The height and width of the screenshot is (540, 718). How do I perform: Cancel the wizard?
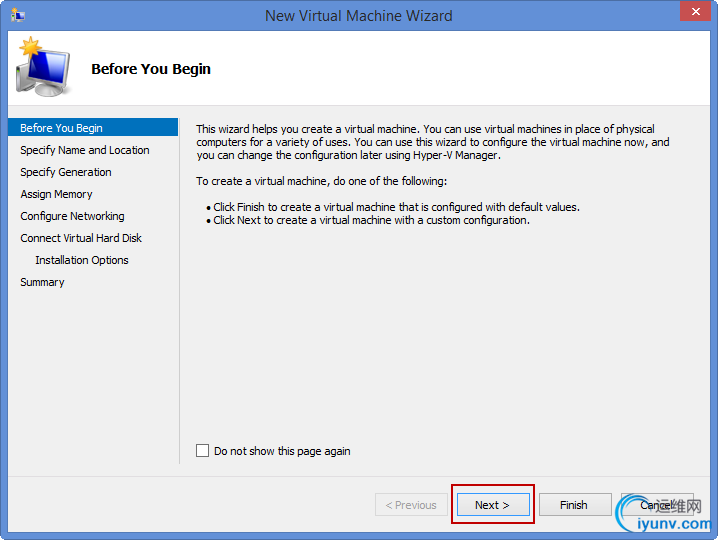(x=657, y=505)
